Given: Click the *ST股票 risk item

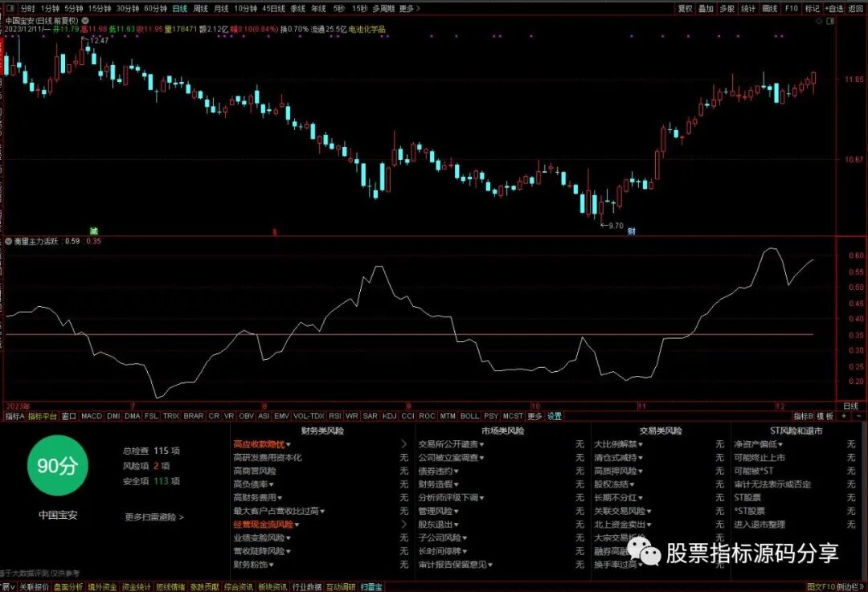Looking at the screenshot, I should 750,511.
